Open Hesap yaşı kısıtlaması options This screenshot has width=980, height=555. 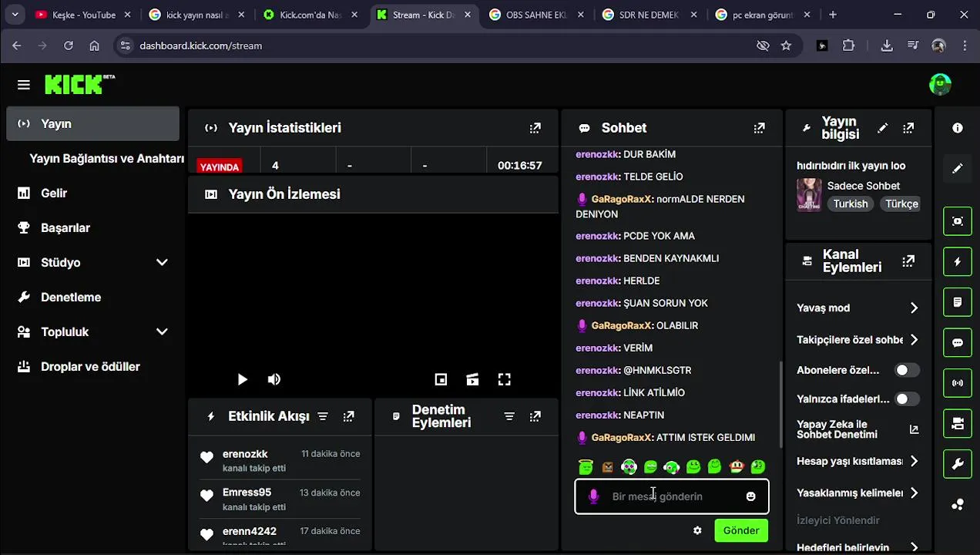(857, 461)
